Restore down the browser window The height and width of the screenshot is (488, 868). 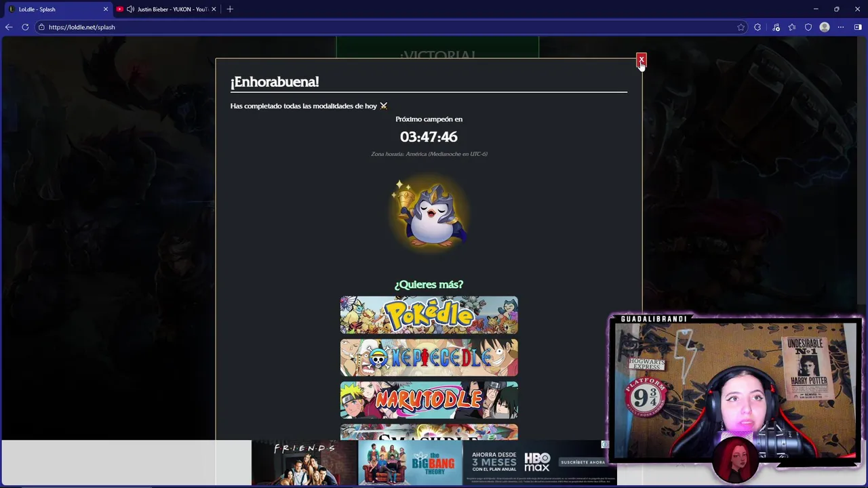[x=836, y=9]
